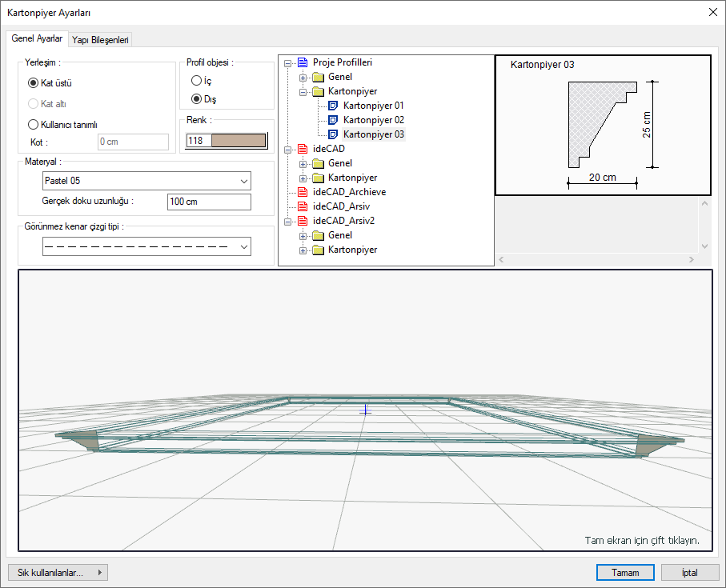This screenshot has height=588, width=726.
Task: Enable the Kullanıcı tanımlı placement option
Action: pos(34,124)
